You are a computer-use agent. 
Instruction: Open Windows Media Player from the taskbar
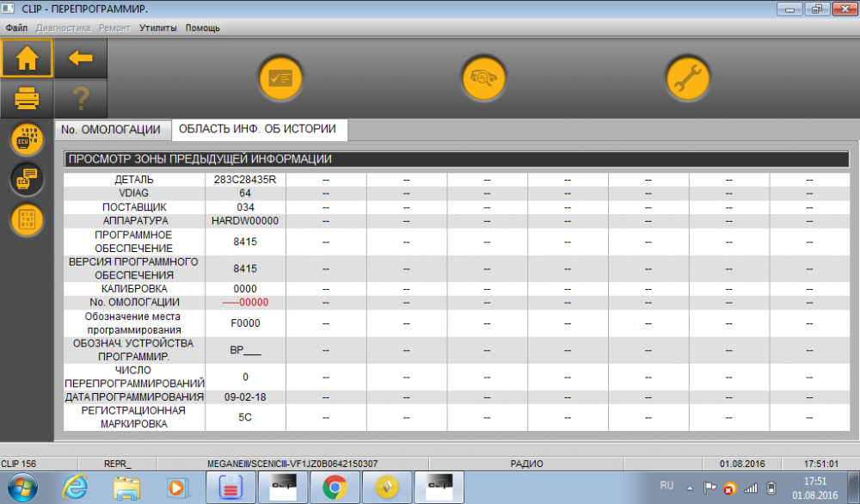pyautogui.click(x=178, y=488)
